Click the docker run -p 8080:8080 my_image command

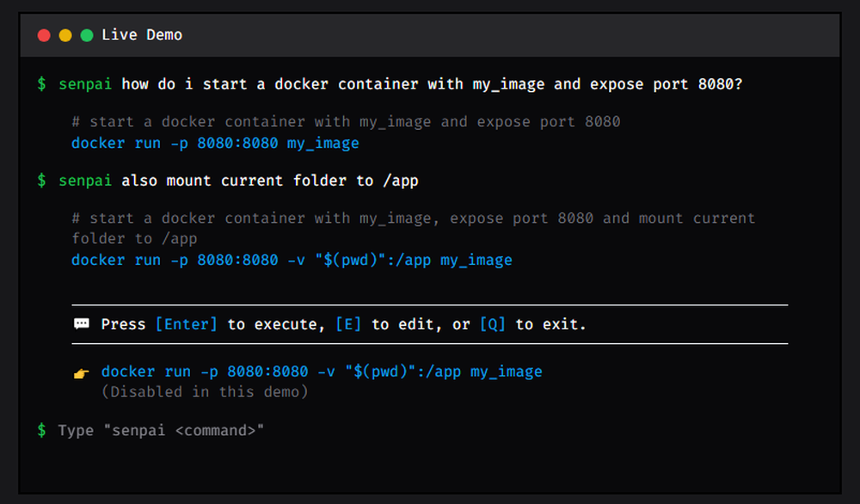tap(215, 143)
